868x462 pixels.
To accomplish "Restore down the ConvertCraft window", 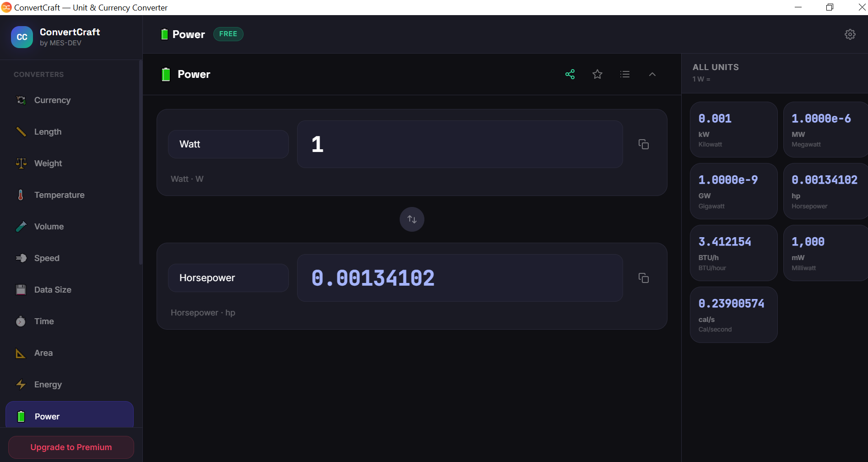I will (x=830, y=7).
